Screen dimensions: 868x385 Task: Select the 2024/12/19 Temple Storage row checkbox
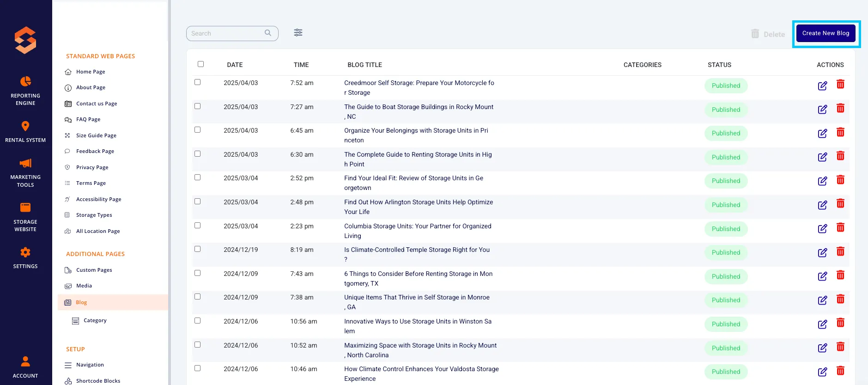[197, 249]
